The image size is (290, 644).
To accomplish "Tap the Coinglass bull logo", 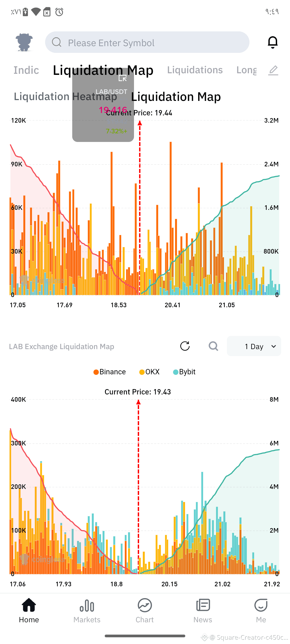I will click(x=24, y=42).
